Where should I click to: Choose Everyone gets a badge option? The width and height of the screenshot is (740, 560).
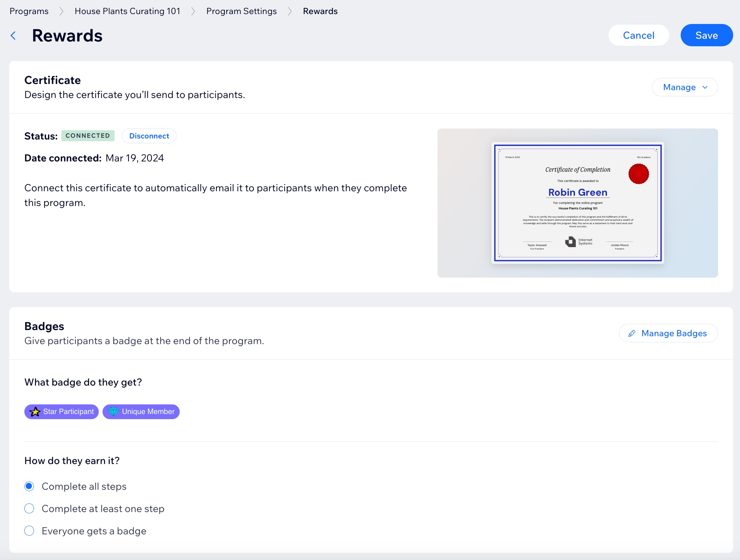(x=29, y=531)
